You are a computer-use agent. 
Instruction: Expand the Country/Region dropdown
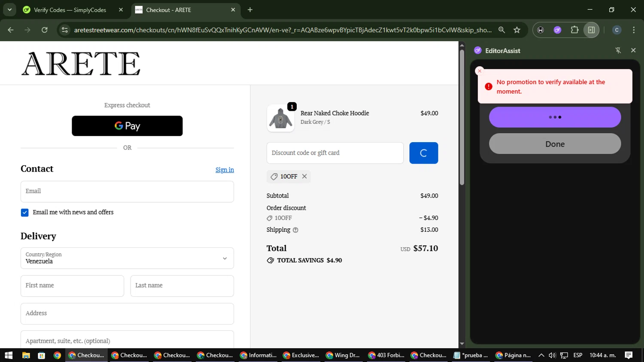pos(127,258)
